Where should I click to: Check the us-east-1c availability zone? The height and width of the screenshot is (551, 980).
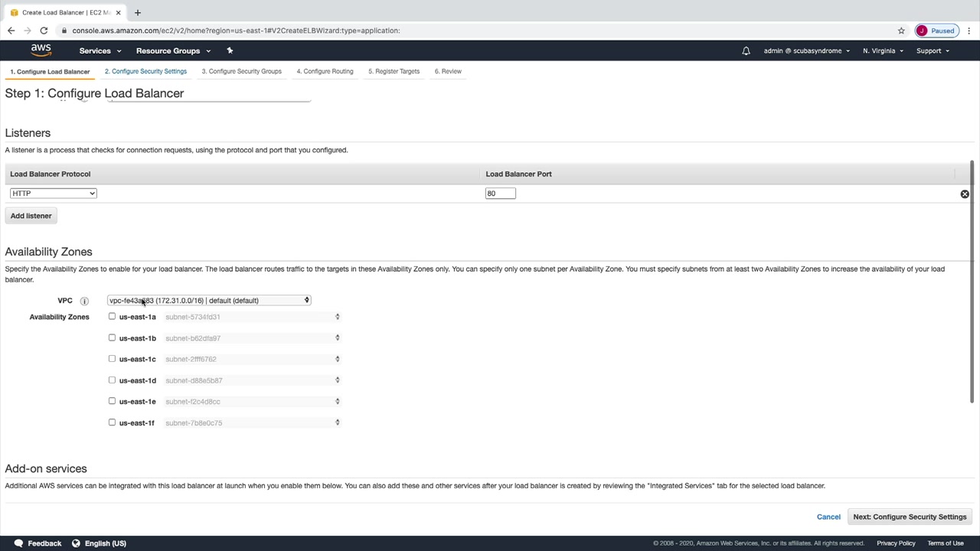pyautogui.click(x=112, y=358)
